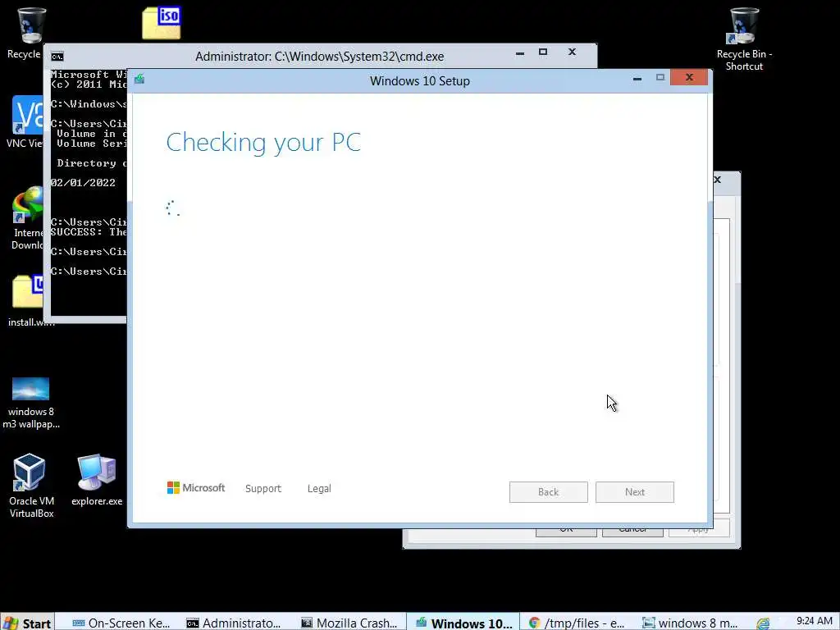The width and height of the screenshot is (840, 630).
Task: Click the Microsoft logo in setup
Action: pyautogui.click(x=196, y=488)
